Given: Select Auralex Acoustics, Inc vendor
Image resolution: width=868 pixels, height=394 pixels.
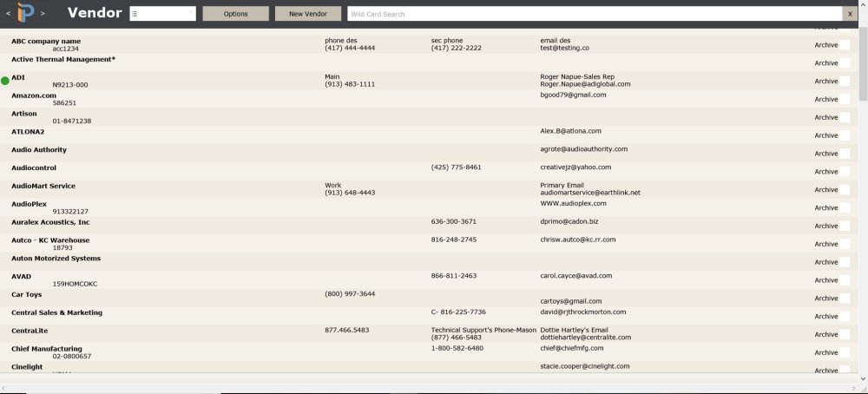Looking at the screenshot, I should (x=50, y=222).
